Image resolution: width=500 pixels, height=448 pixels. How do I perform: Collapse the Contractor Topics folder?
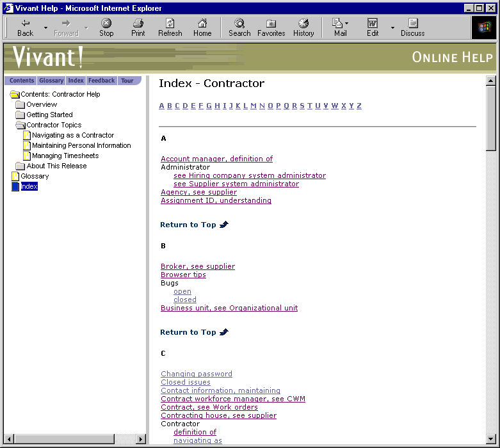(20, 125)
